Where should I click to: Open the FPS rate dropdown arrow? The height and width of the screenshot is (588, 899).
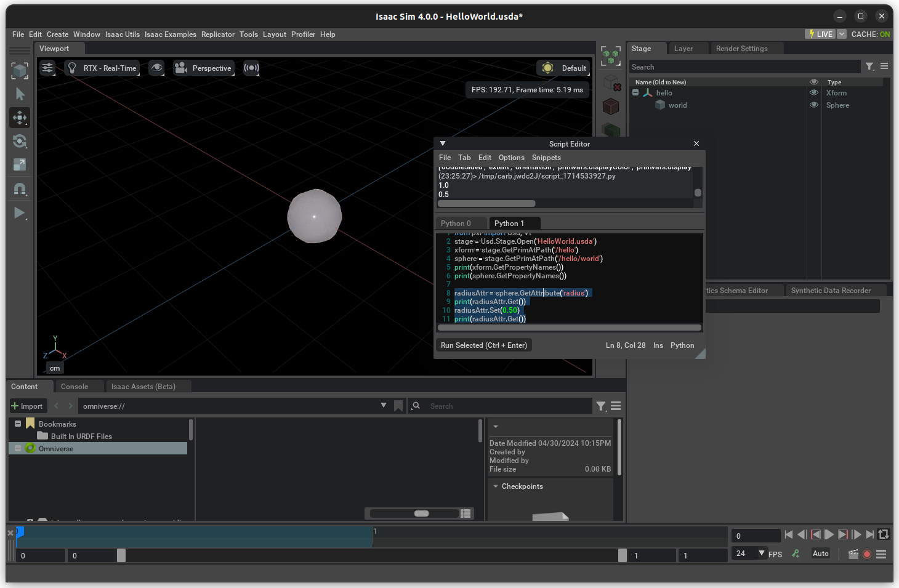[x=762, y=554]
